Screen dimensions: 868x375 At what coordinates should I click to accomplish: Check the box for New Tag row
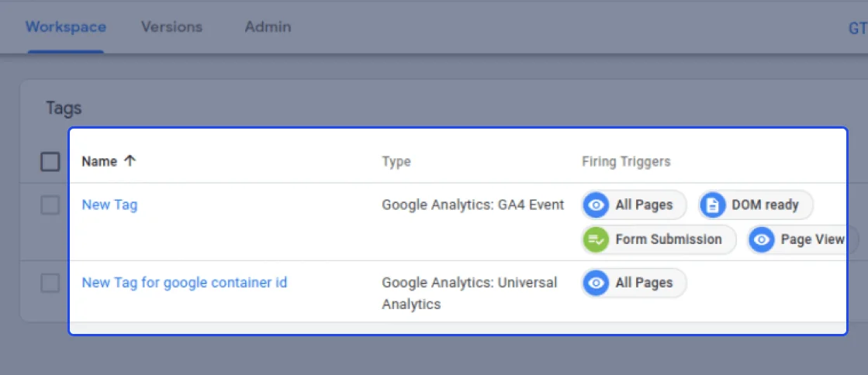(50, 205)
